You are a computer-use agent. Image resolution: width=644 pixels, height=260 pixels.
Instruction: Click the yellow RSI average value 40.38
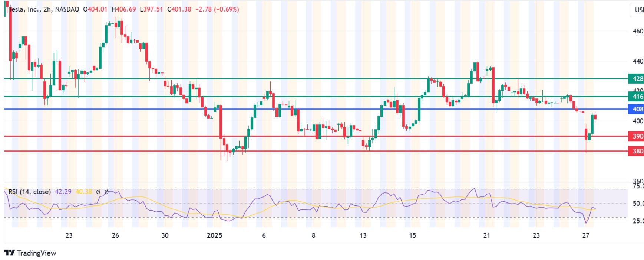coord(83,192)
